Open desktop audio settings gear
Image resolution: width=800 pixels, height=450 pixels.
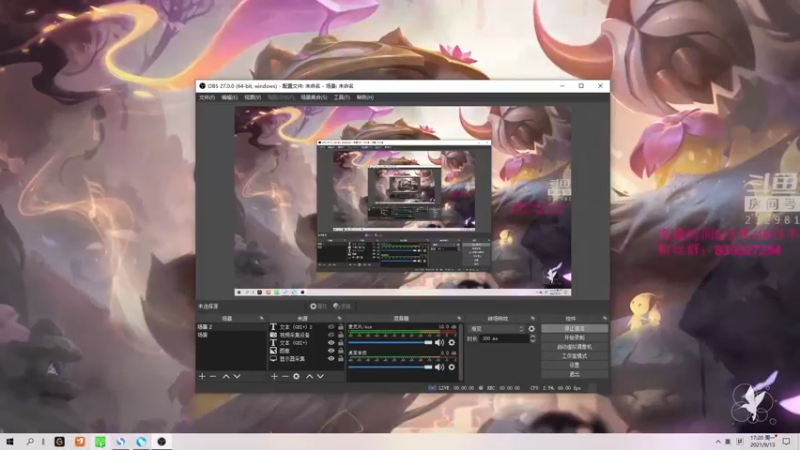(x=452, y=367)
